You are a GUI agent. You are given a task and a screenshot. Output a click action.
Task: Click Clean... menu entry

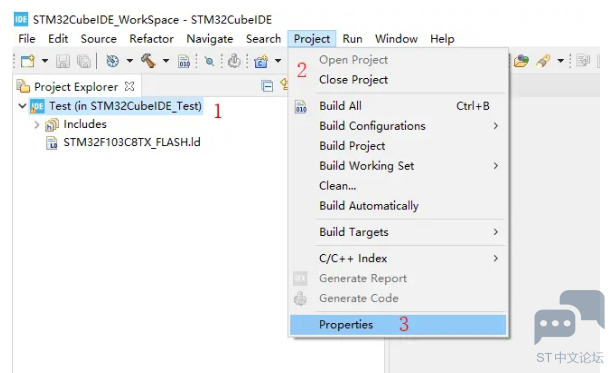(x=399, y=186)
